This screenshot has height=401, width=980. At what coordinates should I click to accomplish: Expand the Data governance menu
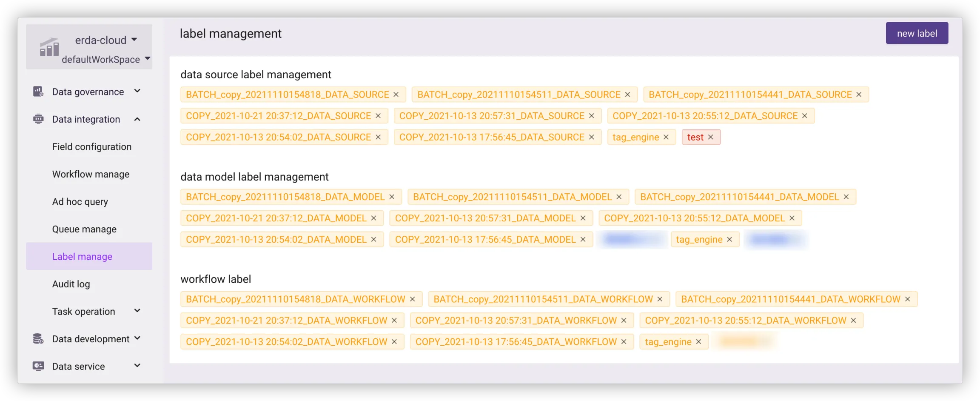[137, 91]
